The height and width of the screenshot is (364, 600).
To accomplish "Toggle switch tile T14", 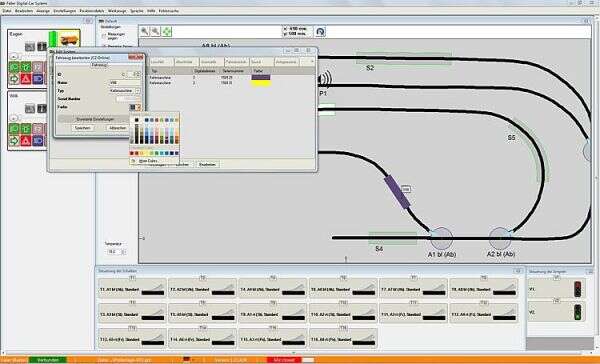I will click(202, 339).
